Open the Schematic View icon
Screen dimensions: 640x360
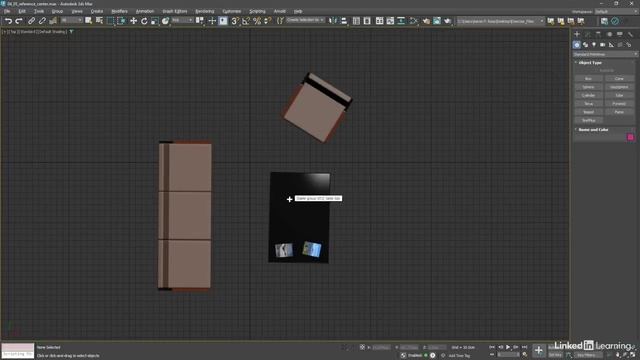(x=401, y=21)
